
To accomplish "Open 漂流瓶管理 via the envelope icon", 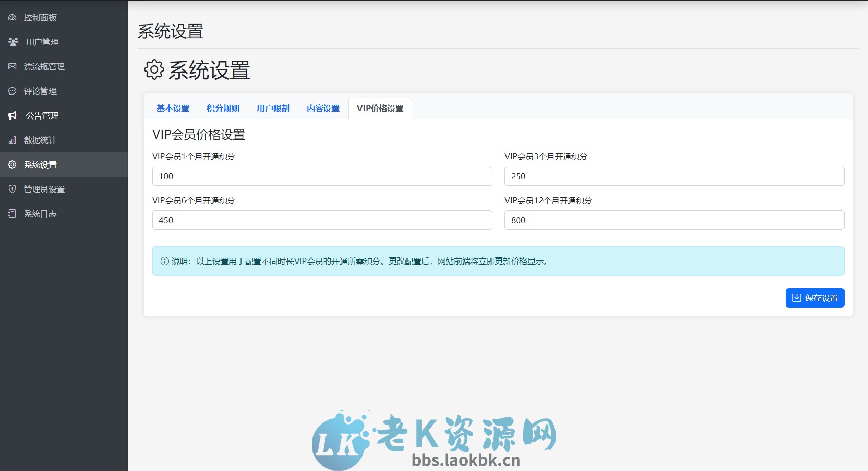I will pyautogui.click(x=12, y=66).
